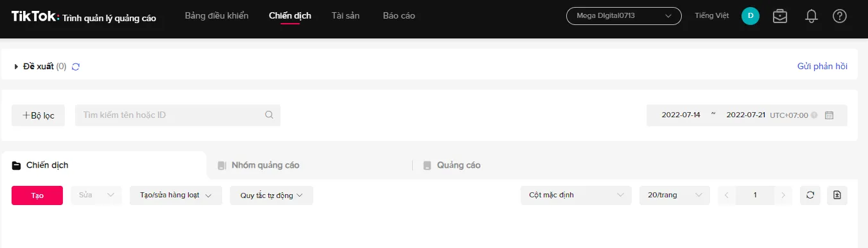Click the TikTok ads manager logo

coord(83,17)
